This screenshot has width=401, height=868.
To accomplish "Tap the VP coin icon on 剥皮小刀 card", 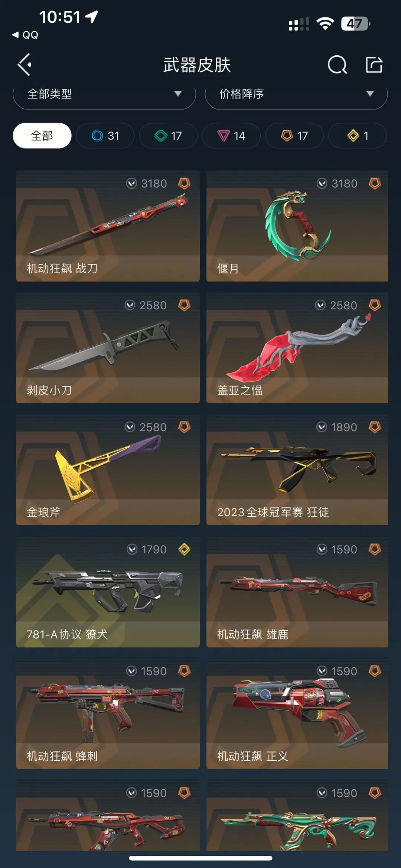I will pos(130,305).
